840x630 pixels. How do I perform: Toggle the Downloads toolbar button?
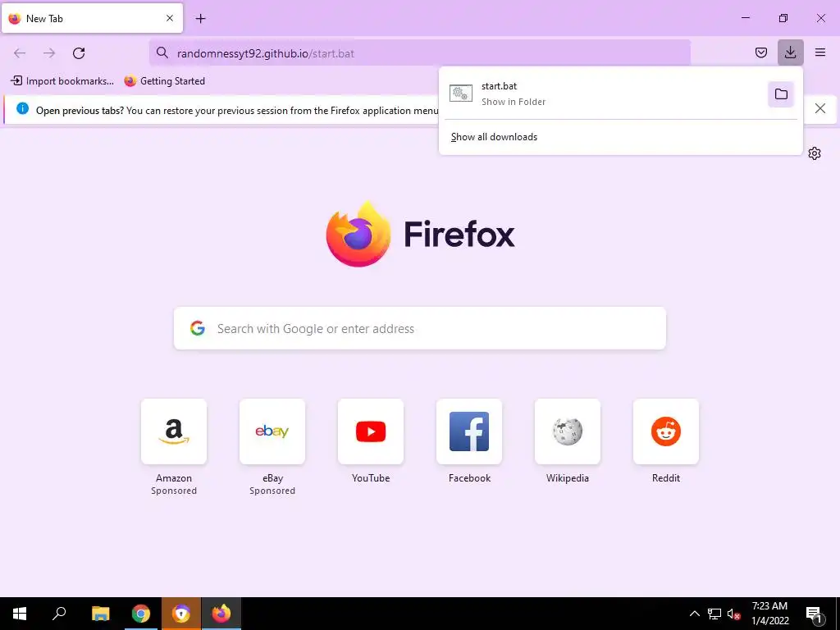pos(790,52)
